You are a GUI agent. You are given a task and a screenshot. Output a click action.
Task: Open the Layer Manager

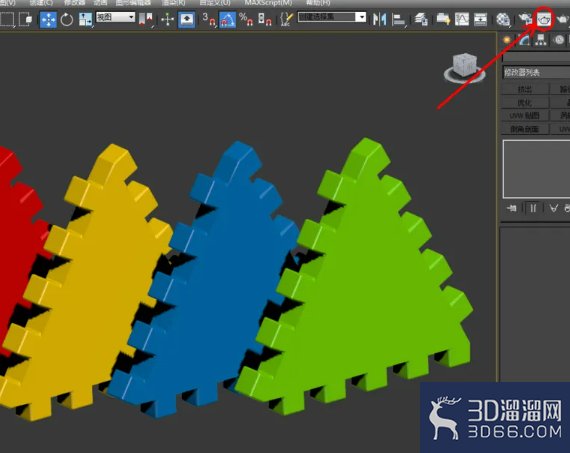(421, 19)
